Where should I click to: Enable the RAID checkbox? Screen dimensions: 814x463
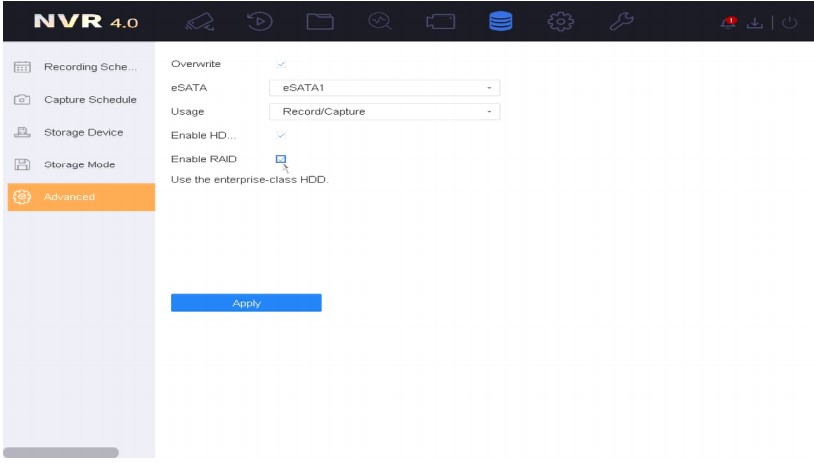coord(281,159)
